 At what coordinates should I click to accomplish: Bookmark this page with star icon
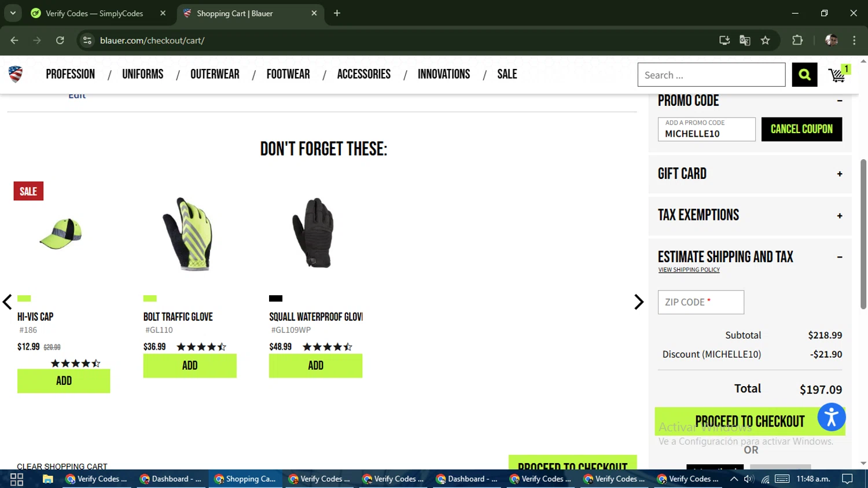tap(766, 41)
